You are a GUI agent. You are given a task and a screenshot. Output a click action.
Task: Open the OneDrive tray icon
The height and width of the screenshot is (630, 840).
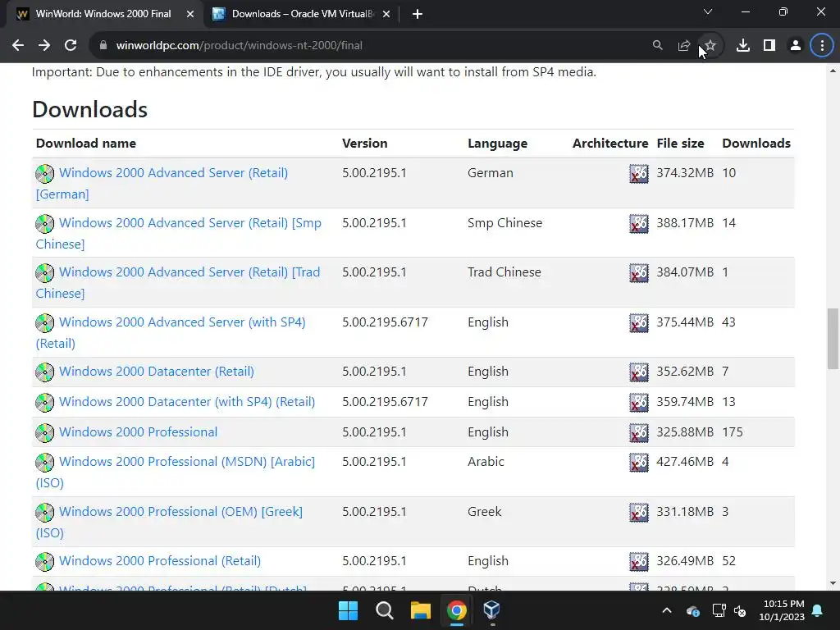pyautogui.click(x=692, y=610)
